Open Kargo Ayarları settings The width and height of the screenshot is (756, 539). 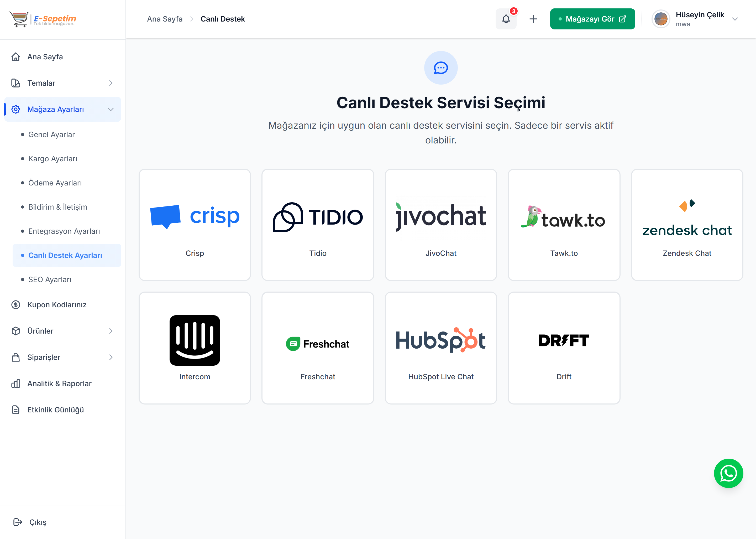[x=53, y=159]
